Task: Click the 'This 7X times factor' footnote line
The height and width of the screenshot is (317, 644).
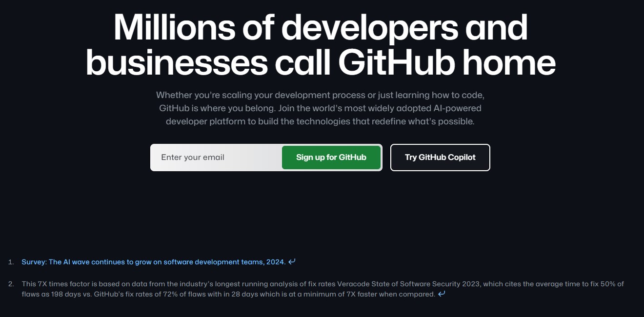Action: pos(322,284)
